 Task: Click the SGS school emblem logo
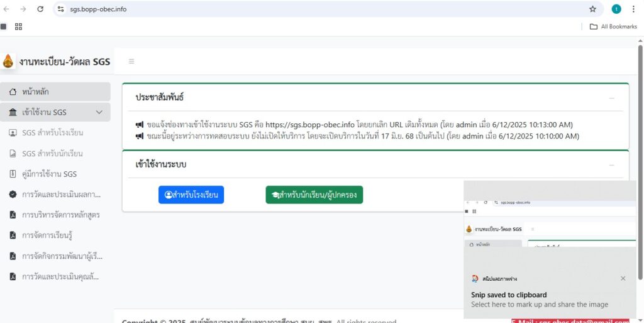[8, 61]
